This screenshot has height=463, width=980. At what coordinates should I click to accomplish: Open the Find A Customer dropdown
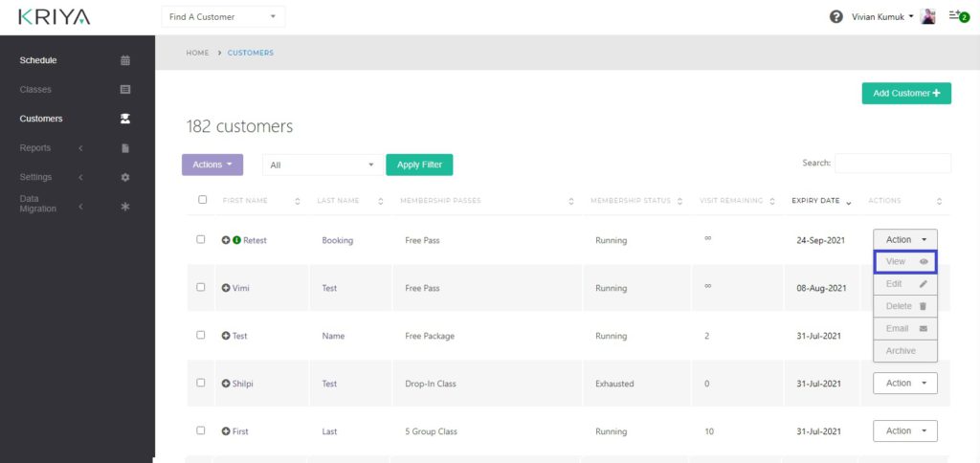click(223, 16)
